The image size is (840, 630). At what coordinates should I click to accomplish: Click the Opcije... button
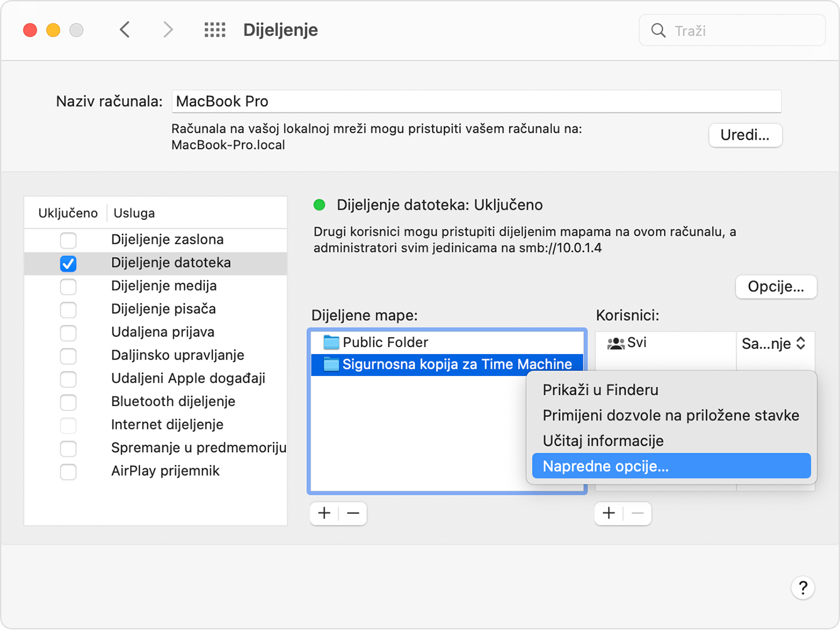click(776, 287)
